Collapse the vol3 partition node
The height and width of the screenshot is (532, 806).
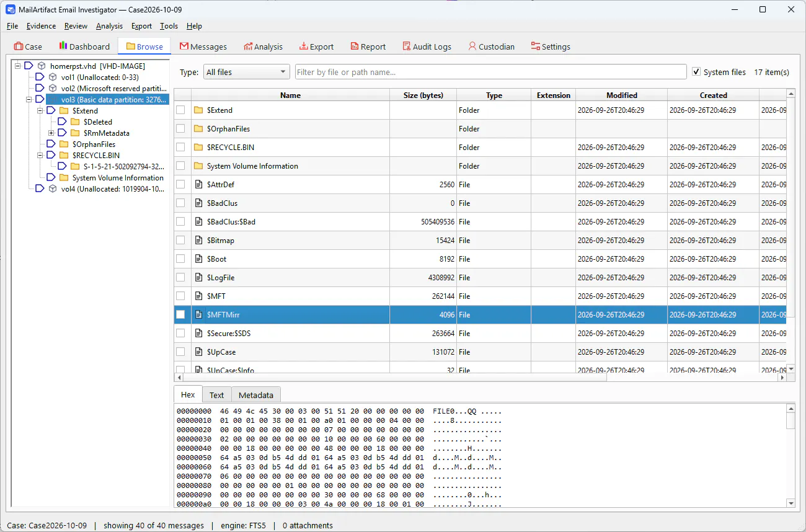pyautogui.click(x=29, y=99)
